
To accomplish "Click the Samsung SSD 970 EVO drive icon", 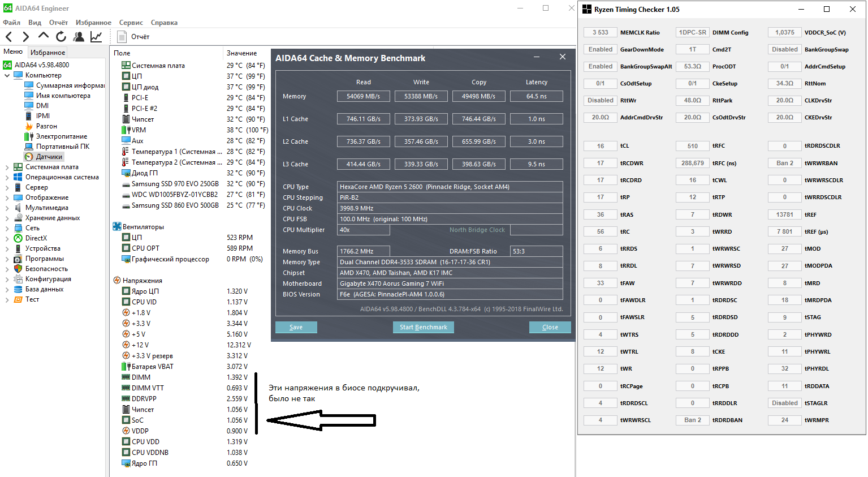I will pos(126,184).
